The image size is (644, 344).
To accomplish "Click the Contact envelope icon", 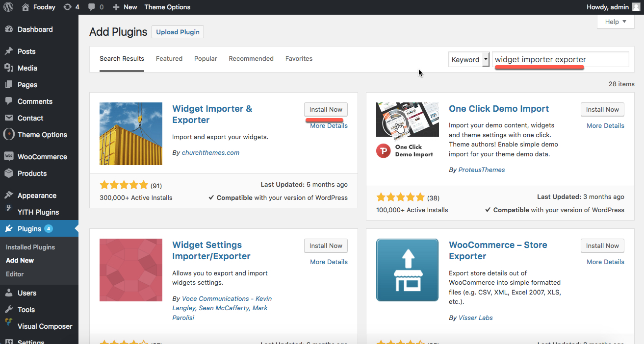I will pyautogui.click(x=8, y=118).
